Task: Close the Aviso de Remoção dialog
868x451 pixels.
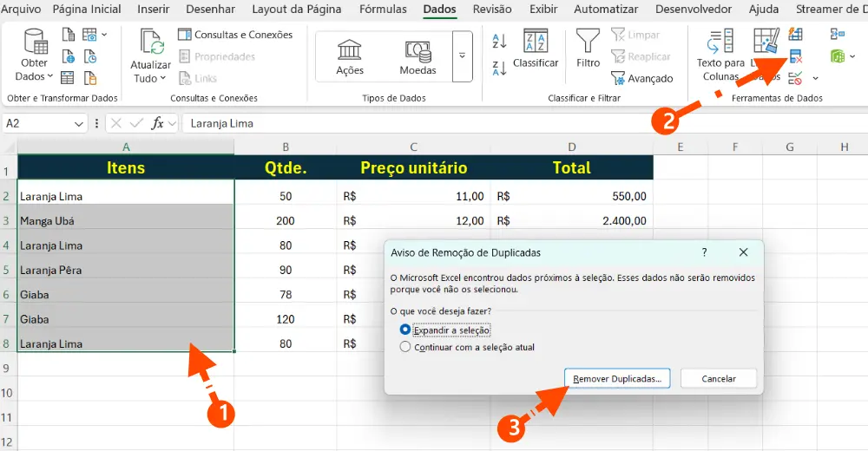Action: click(x=744, y=252)
